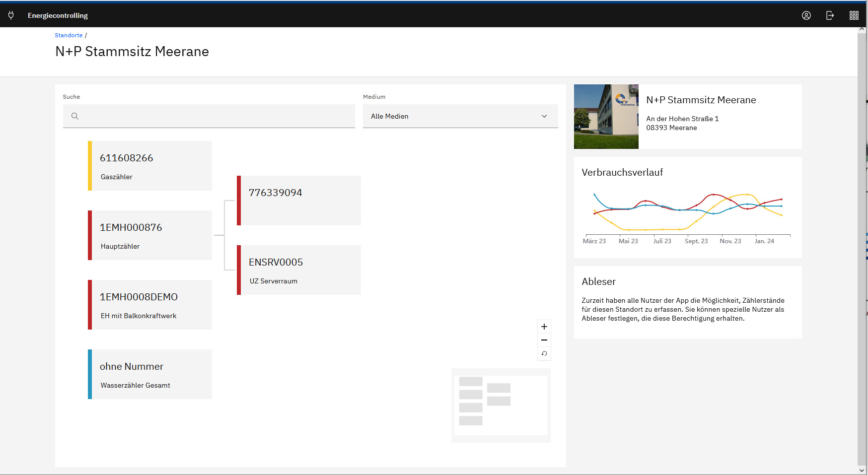Image resolution: width=868 pixels, height=475 pixels.
Task: Reset the diagram view
Action: 544,353
